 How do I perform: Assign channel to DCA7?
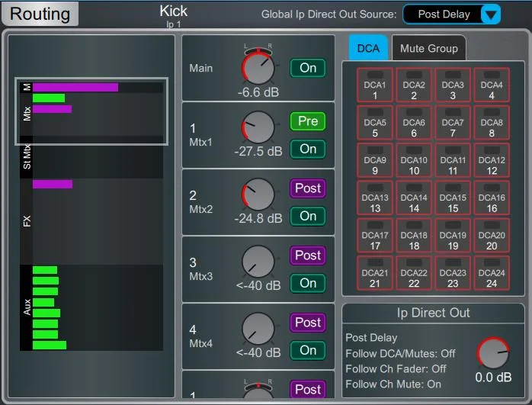pyautogui.click(x=453, y=123)
